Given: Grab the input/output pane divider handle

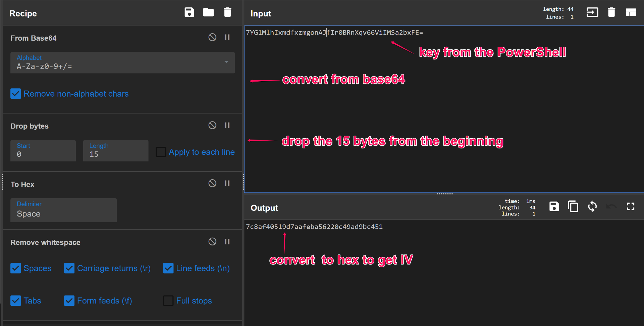Looking at the screenshot, I should pos(444,194).
